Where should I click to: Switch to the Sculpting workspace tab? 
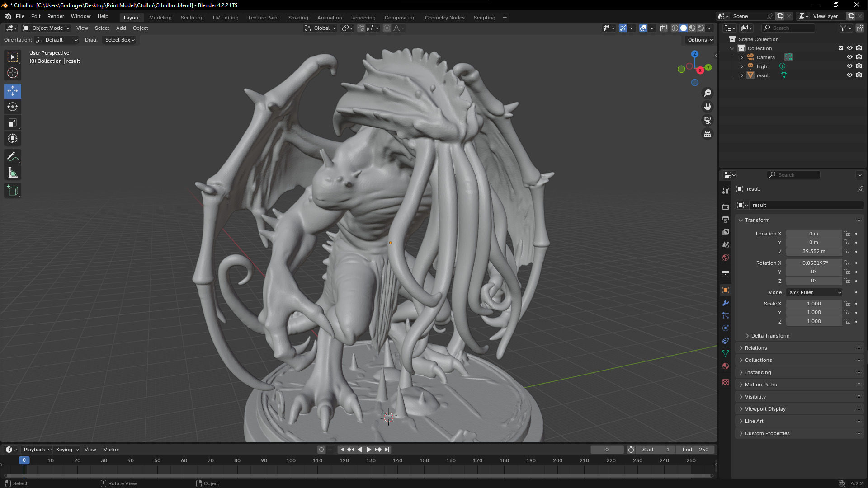pyautogui.click(x=192, y=18)
